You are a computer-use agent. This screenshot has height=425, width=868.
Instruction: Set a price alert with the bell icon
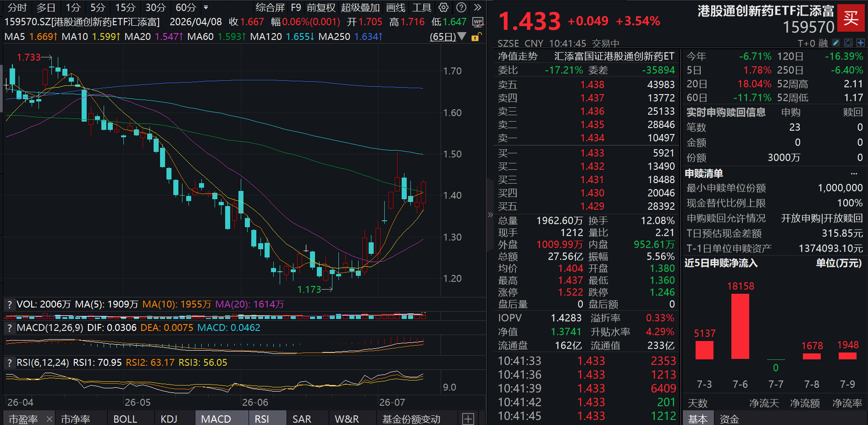(848, 43)
